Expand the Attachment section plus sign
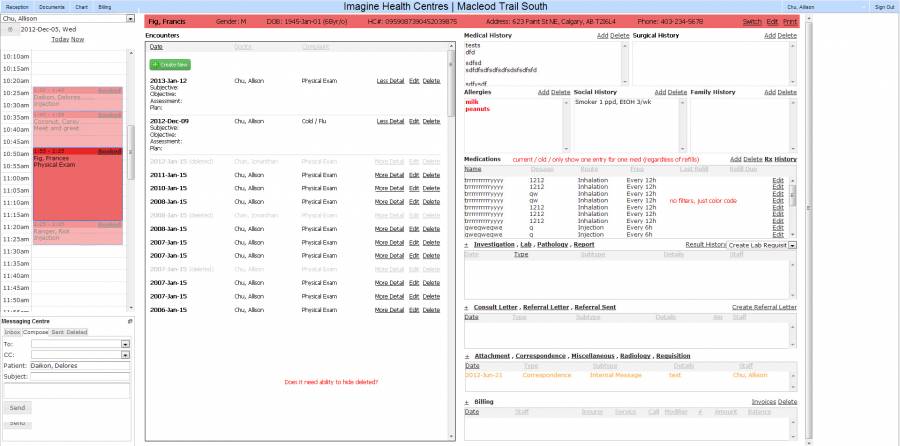900x446 pixels. coord(467,356)
